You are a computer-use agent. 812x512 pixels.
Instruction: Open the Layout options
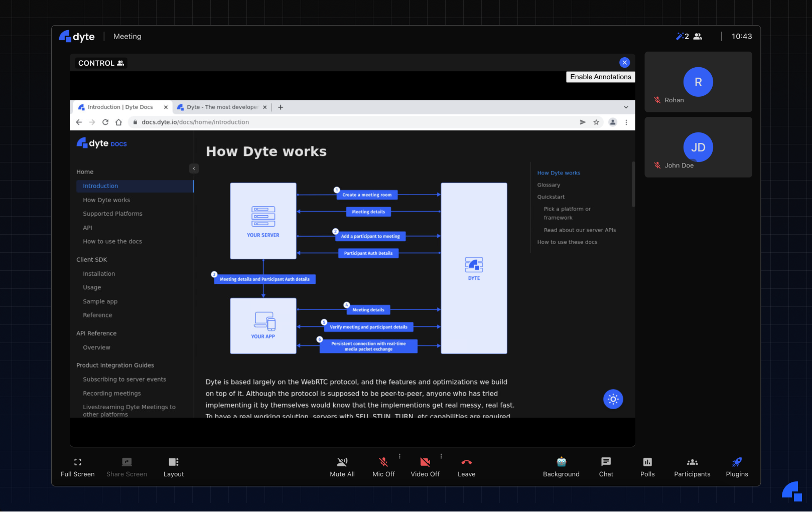coord(174,467)
